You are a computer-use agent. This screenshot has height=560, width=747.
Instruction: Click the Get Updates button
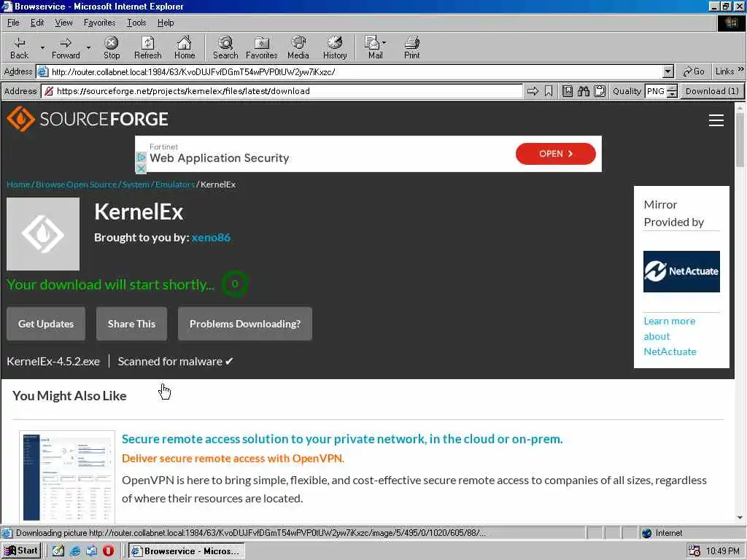[x=46, y=324]
